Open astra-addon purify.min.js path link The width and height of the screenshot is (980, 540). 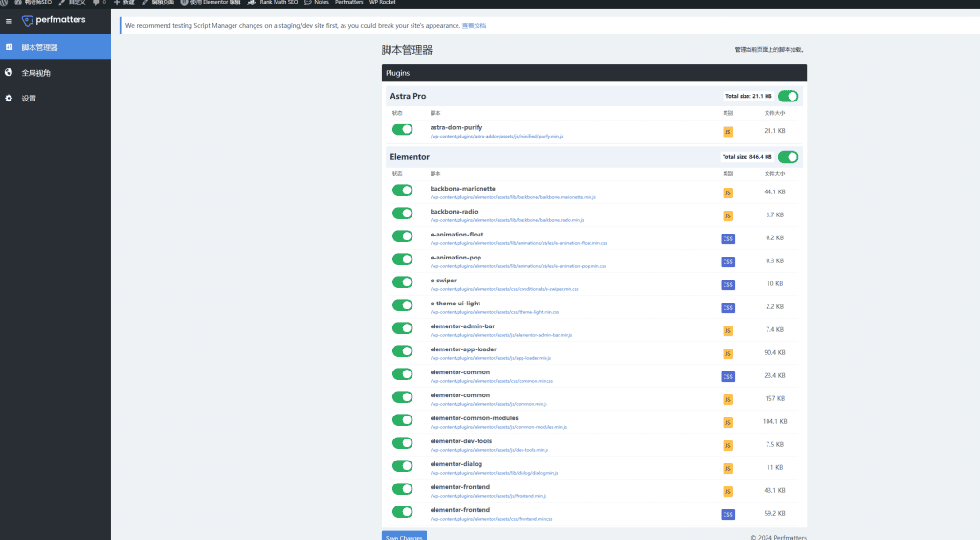click(x=497, y=136)
